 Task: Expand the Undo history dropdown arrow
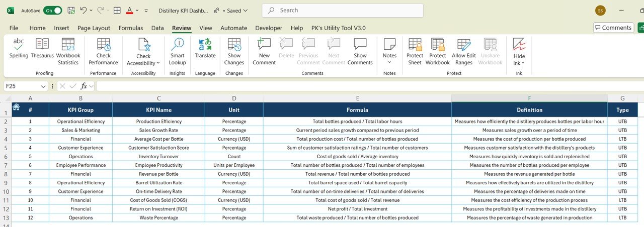[x=91, y=10]
